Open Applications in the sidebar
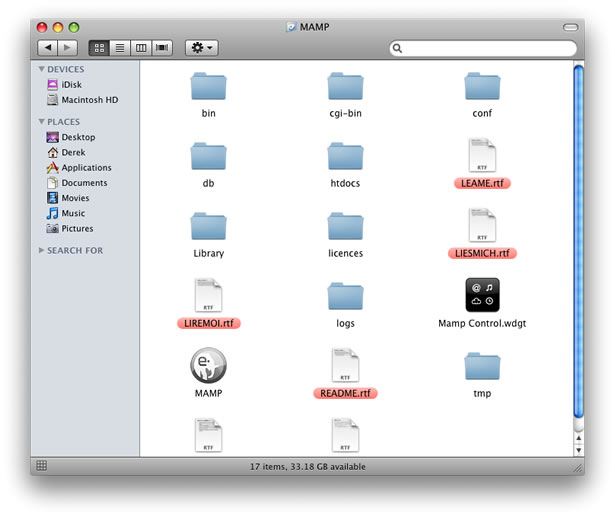Screen dimensions: 615x517 tap(79, 167)
